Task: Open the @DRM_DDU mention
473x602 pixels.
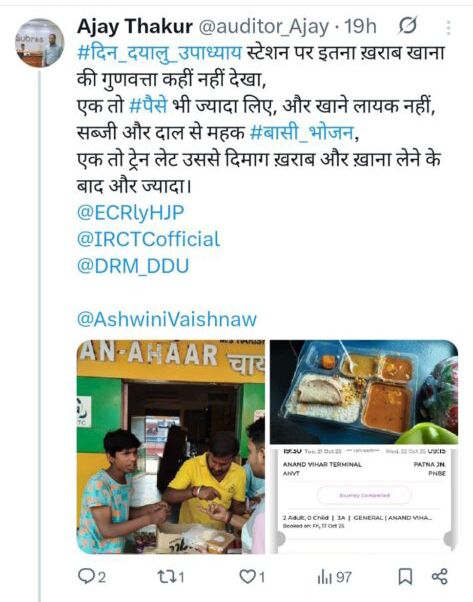Action: tap(133, 266)
